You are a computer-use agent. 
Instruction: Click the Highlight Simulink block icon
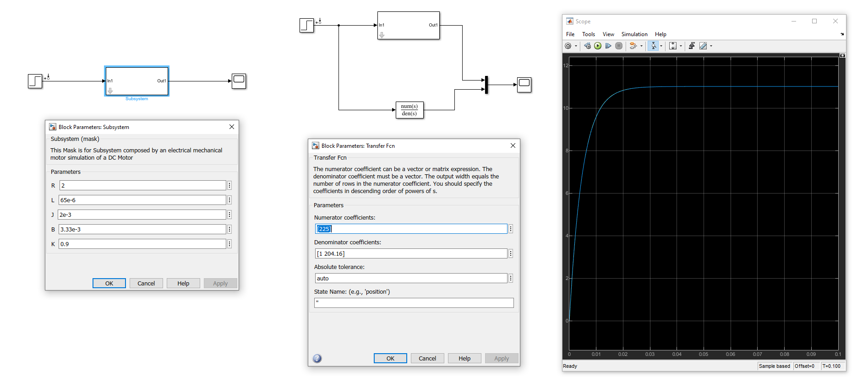pyautogui.click(x=633, y=46)
